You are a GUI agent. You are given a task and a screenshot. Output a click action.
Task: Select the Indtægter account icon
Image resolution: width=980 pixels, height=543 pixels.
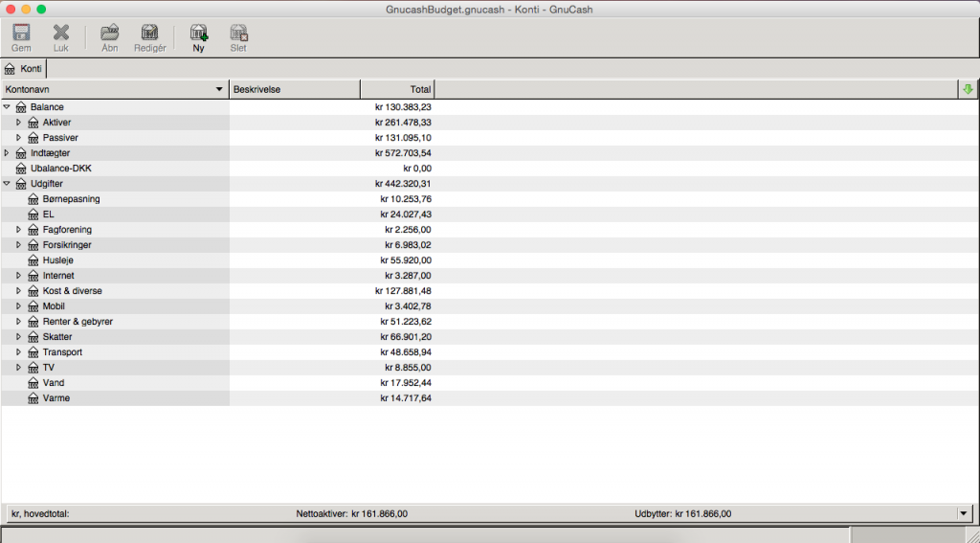coord(21,153)
